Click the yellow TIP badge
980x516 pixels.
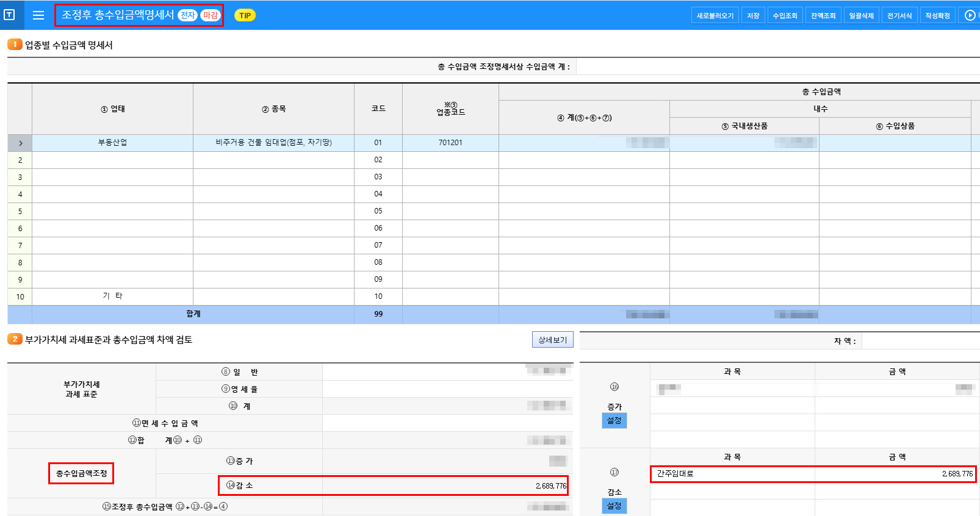pos(245,15)
